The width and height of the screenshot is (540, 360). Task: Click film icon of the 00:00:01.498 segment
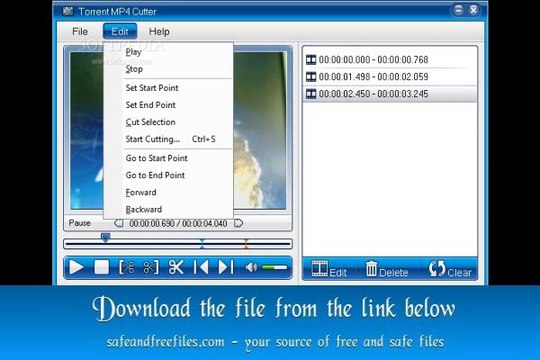click(x=311, y=76)
